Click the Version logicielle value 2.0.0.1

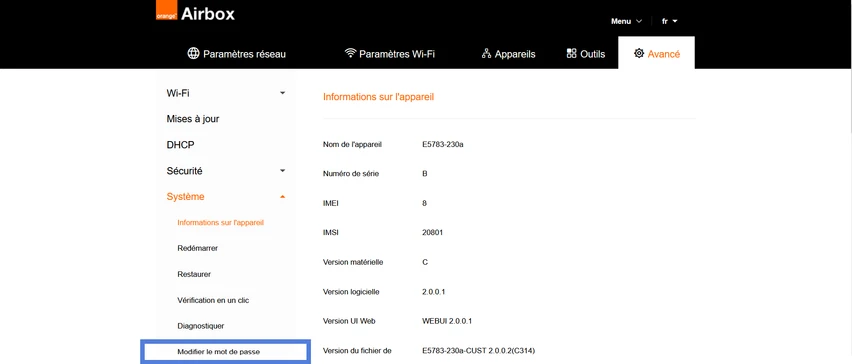(434, 292)
